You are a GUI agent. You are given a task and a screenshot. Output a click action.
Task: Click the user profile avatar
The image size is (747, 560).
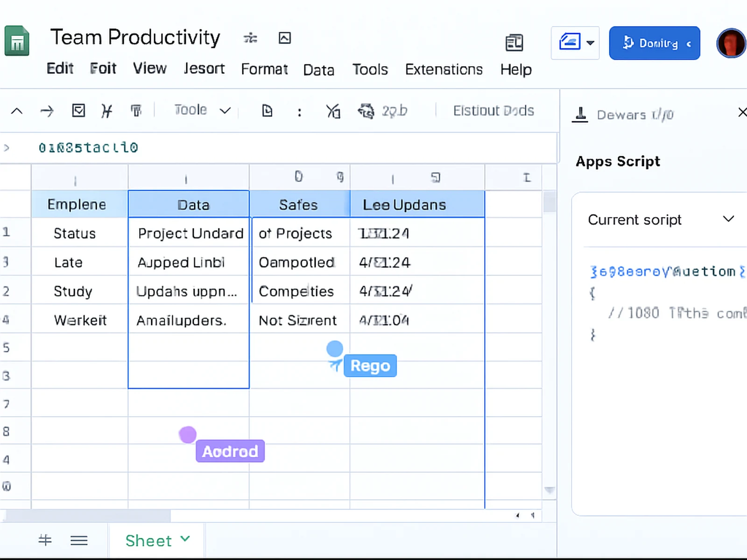(731, 43)
